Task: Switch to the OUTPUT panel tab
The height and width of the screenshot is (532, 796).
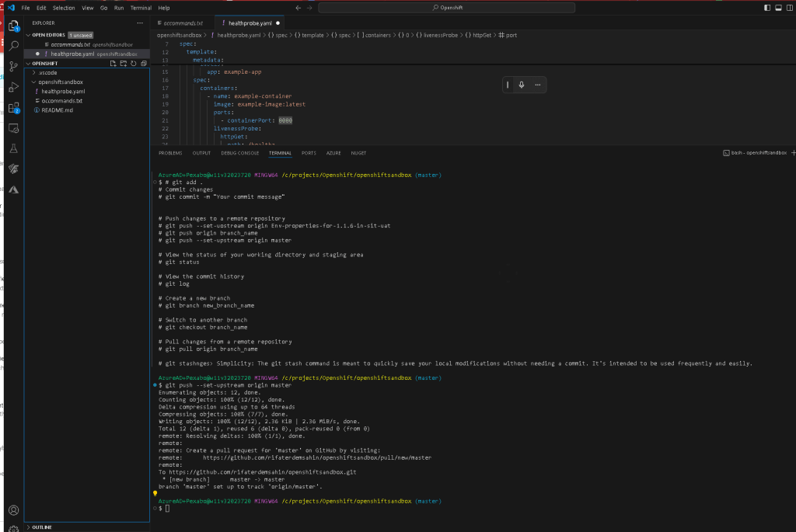Action: tap(201, 153)
